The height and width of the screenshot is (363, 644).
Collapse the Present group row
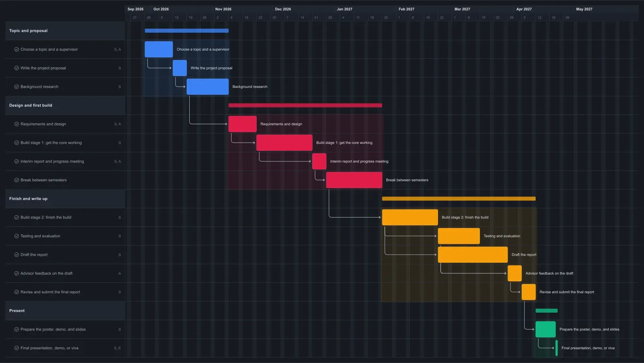click(65, 311)
